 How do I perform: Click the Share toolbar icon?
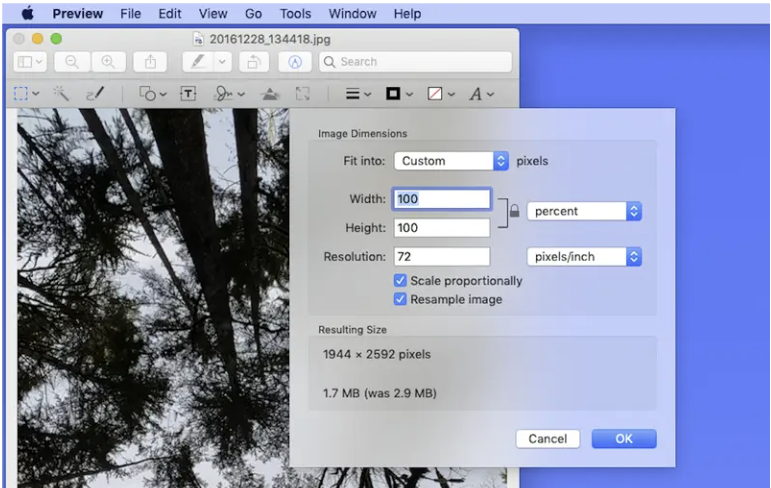(150, 62)
